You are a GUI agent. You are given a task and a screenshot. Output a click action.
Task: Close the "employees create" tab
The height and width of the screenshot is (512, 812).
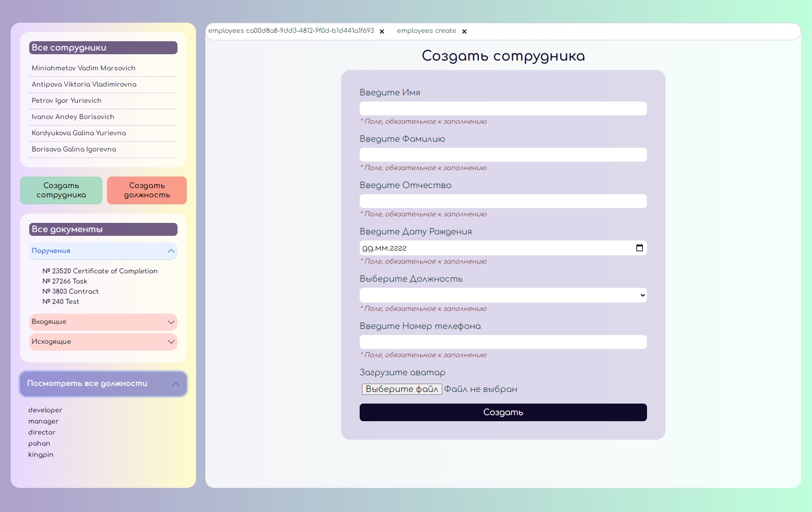[x=464, y=31]
